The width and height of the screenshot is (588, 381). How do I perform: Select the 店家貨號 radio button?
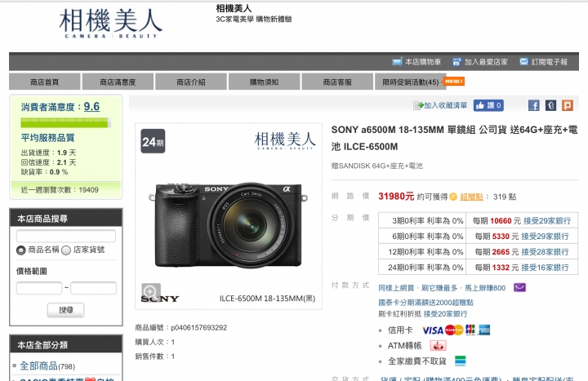[66, 250]
